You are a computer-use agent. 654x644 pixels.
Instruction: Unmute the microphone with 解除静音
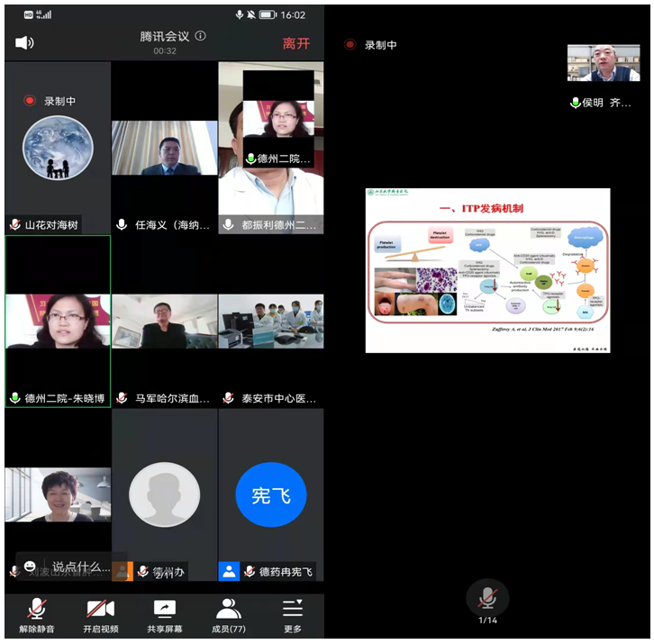coord(37,614)
